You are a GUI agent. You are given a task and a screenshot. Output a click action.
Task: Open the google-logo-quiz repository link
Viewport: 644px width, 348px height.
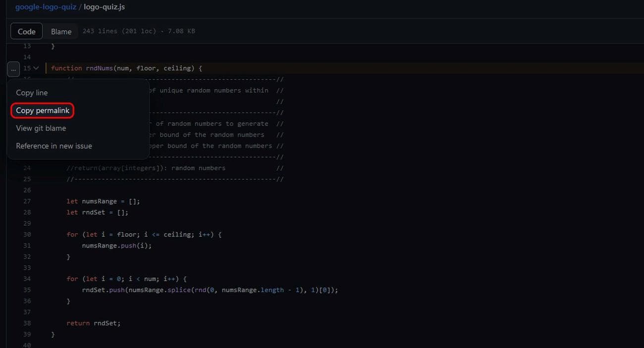coord(46,6)
